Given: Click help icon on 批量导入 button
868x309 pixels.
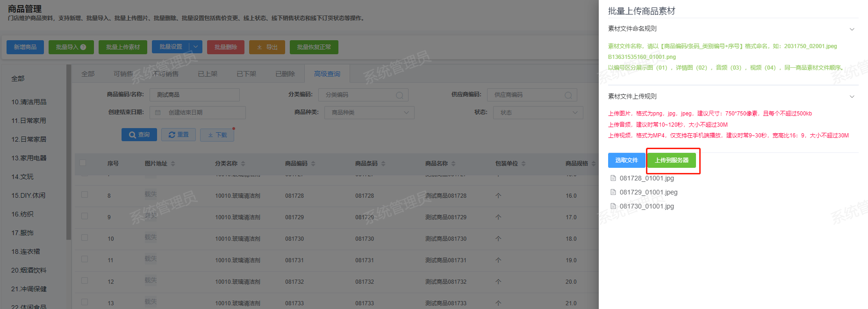Looking at the screenshot, I should 83,47.
